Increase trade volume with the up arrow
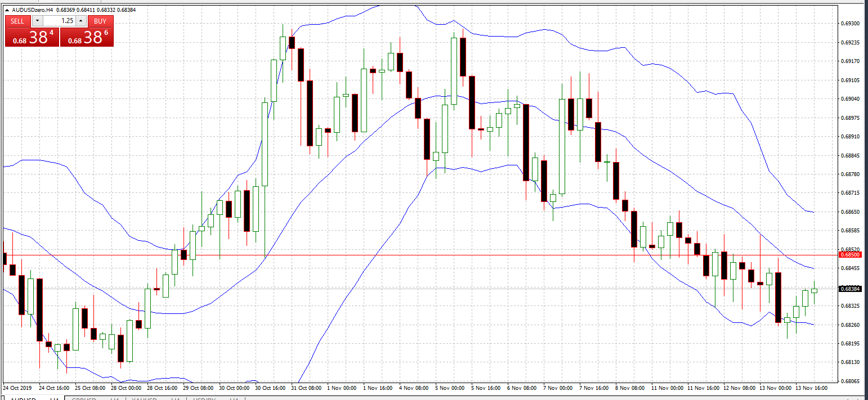This screenshot has width=868, height=400. tap(80, 21)
